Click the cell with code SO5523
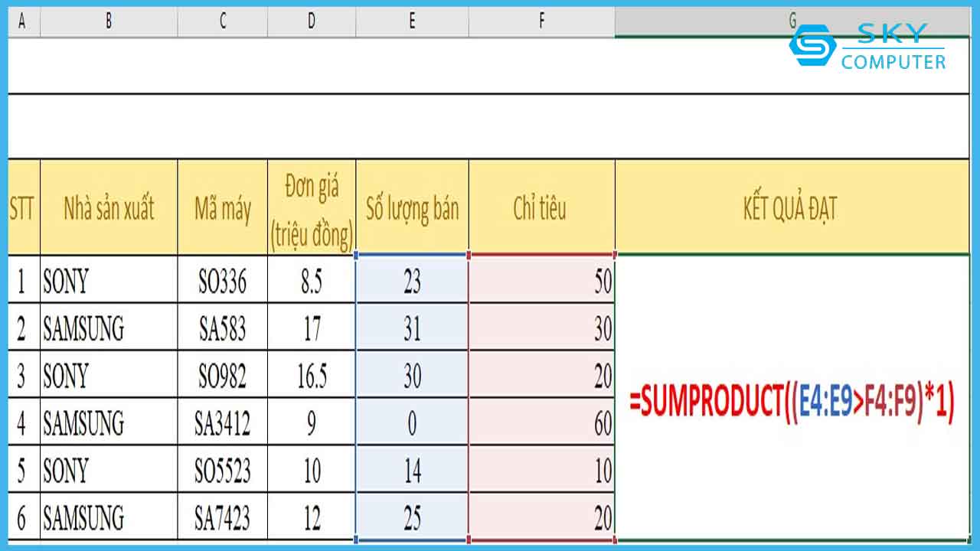The image size is (980, 551). [x=223, y=469]
